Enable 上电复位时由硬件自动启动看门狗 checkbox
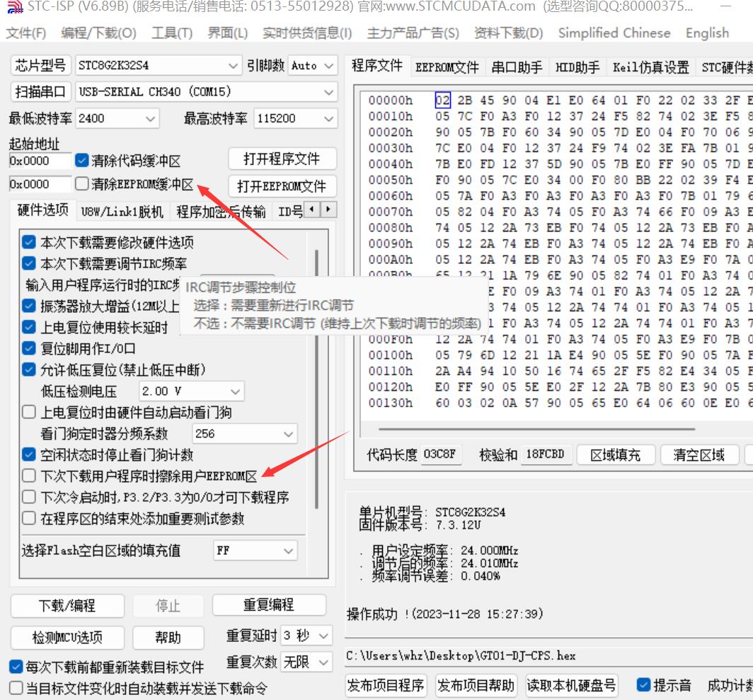753x700 pixels. [x=29, y=412]
